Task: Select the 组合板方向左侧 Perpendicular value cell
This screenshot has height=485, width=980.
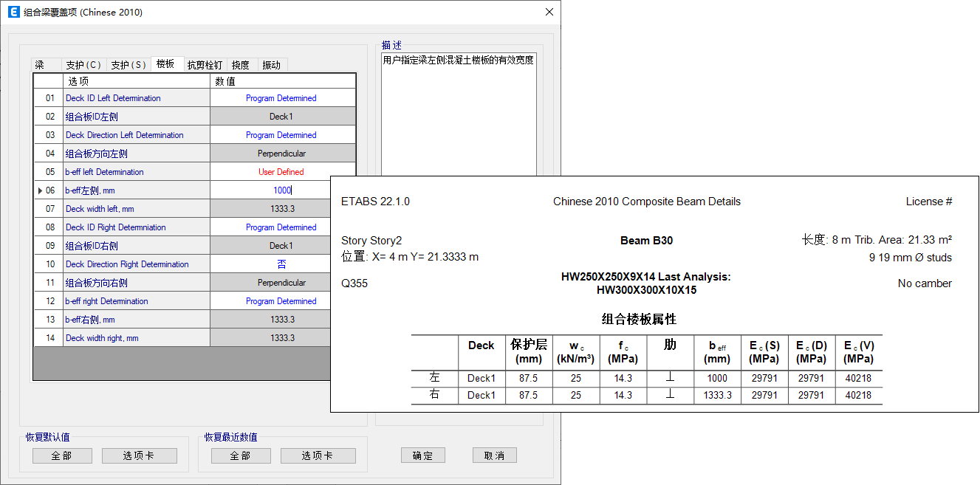Action: click(281, 154)
